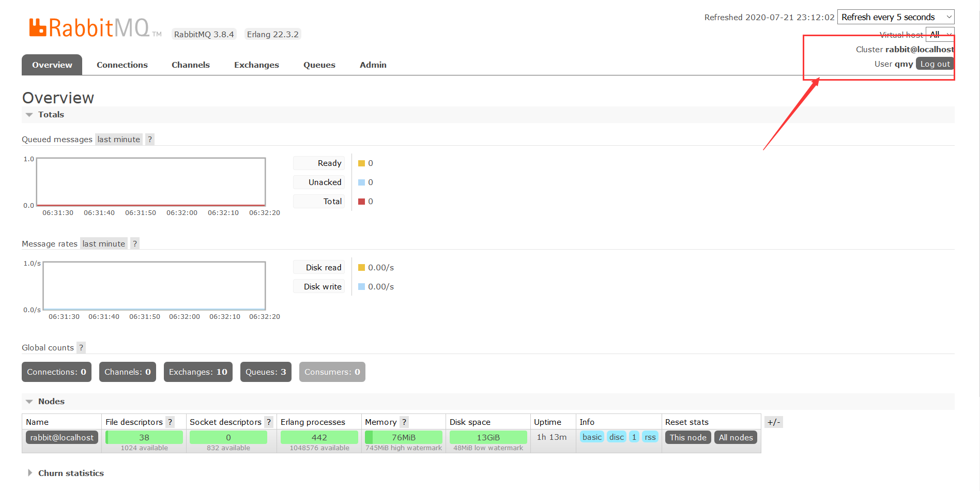Click the Queued messages chart
The image size is (980, 491).
(x=151, y=182)
